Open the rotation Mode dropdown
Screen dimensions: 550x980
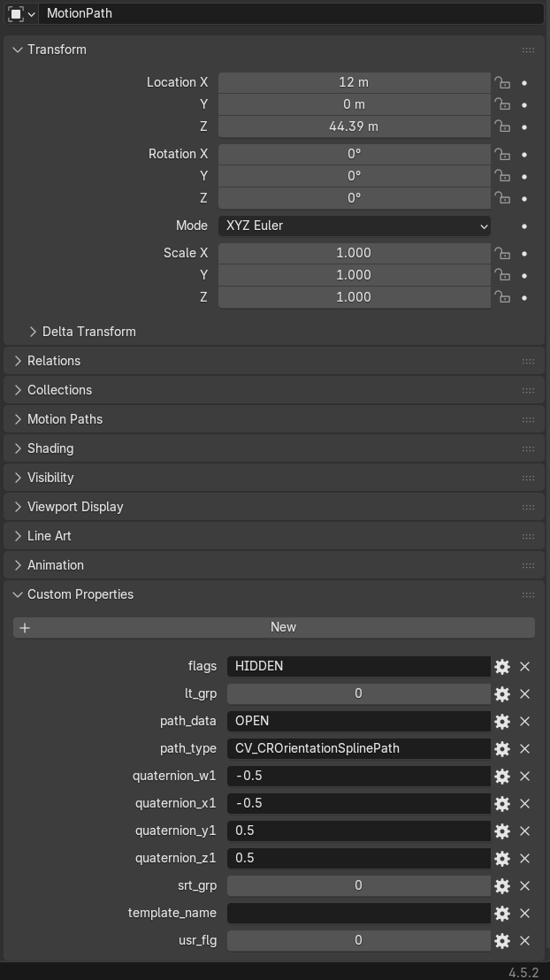tap(354, 226)
